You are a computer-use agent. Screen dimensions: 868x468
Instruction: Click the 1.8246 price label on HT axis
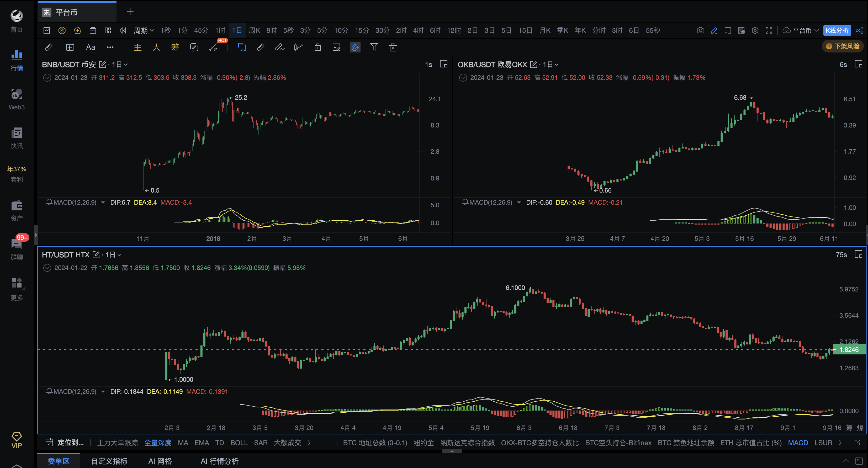pos(849,349)
